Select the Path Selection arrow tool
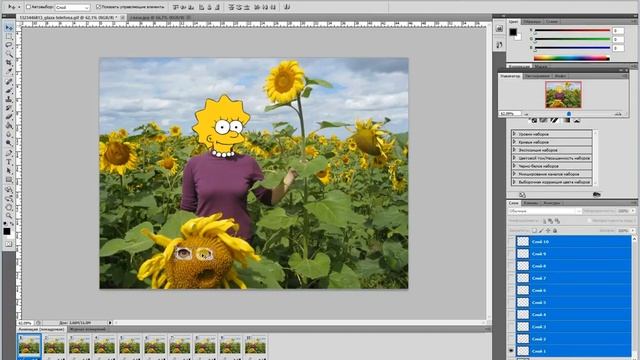Image resolution: width=640 pixels, height=360 pixels. (9, 171)
